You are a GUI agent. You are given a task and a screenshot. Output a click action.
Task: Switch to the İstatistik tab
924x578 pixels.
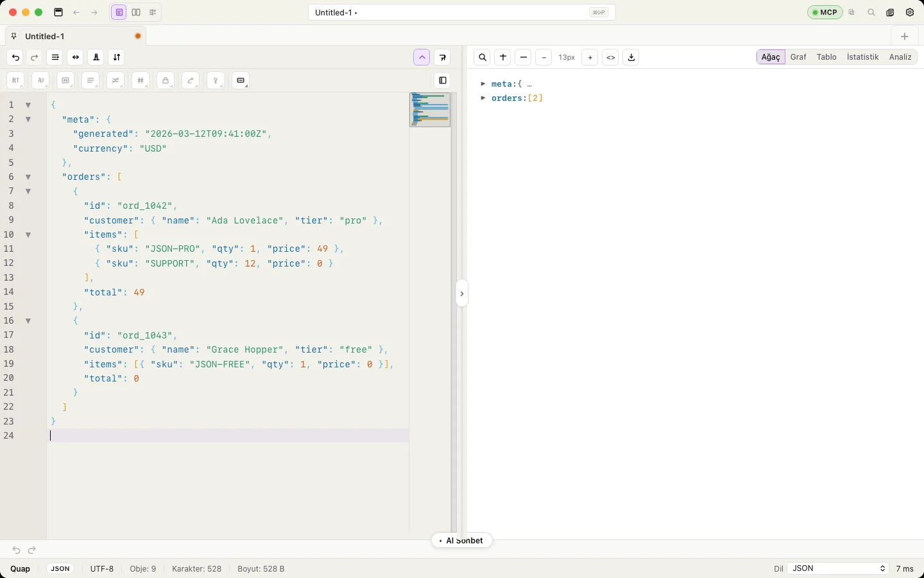[862, 57]
